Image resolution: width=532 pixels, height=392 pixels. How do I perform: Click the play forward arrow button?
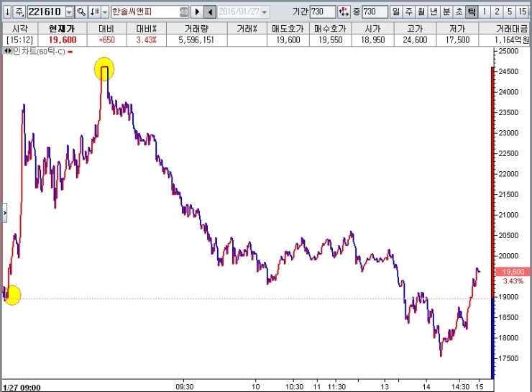(197, 12)
